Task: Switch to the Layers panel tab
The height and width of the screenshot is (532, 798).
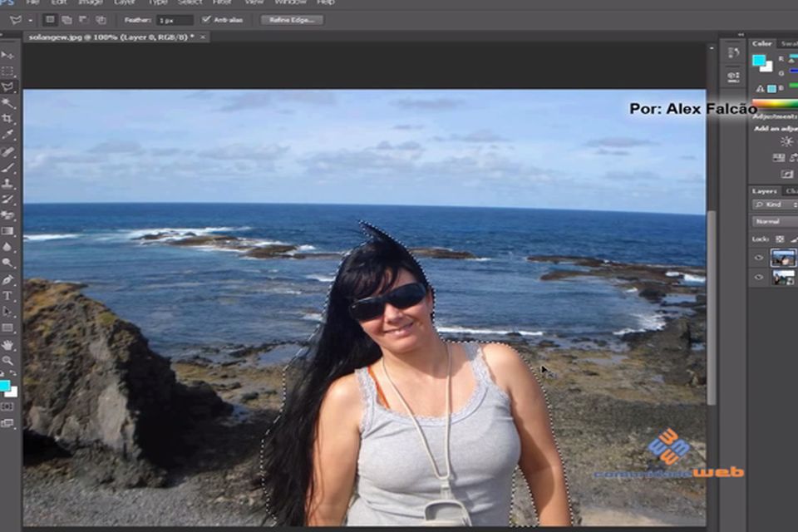Action: tap(765, 191)
